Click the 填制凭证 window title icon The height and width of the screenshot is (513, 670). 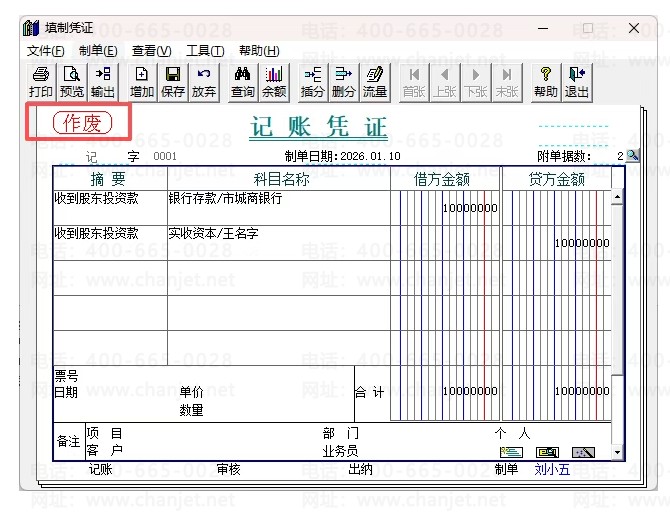click(x=31, y=28)
